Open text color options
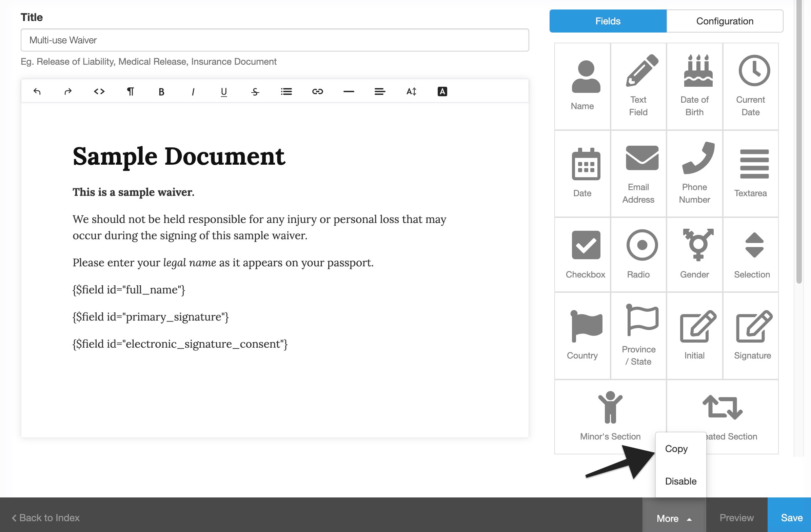This screenshot has height=532, width=811. click(442, 91)
